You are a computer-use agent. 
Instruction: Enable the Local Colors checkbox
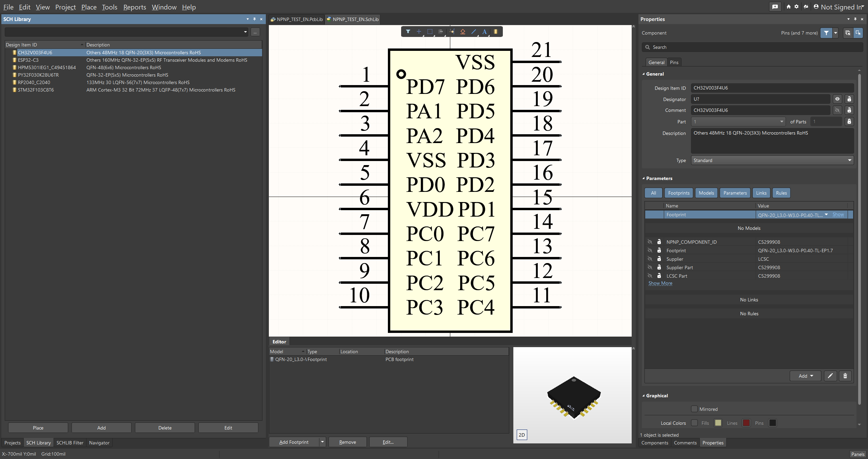(x=694, y=423)
